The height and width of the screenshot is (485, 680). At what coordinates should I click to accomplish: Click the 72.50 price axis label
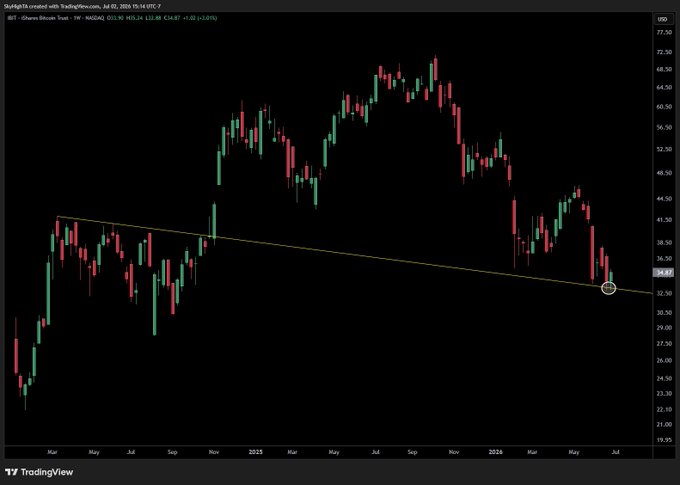pyautogui.click(x=664, y=52)
